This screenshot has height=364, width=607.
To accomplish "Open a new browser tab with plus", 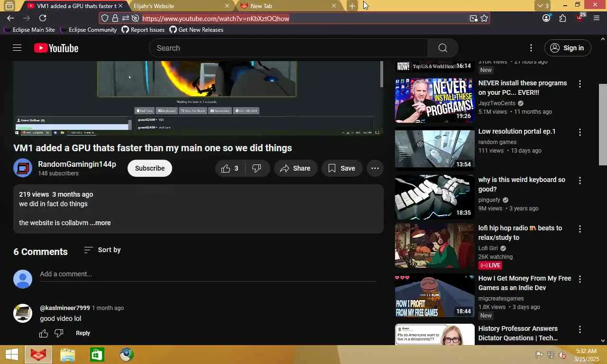I will point(352,6).
